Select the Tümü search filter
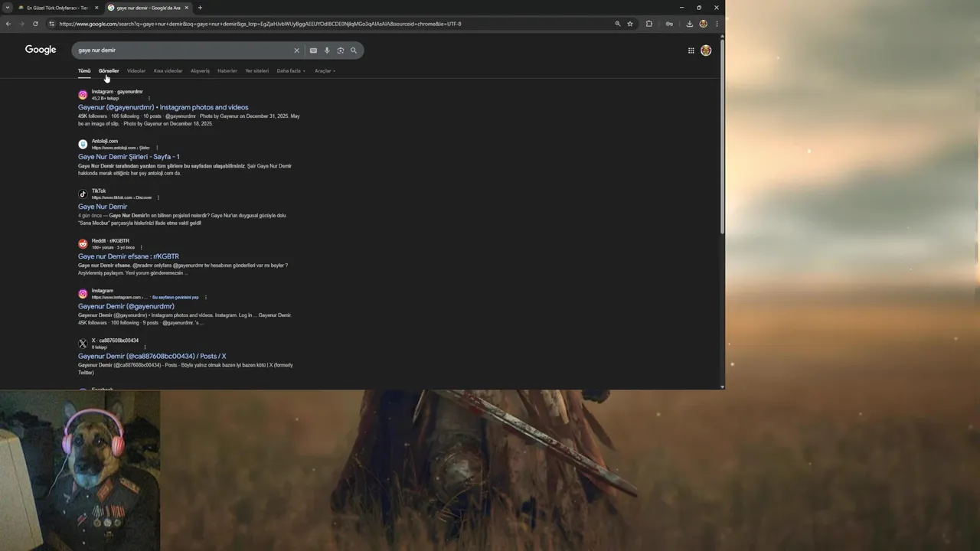980x551 pixels. pyautogui.click(x=84, y=71)
